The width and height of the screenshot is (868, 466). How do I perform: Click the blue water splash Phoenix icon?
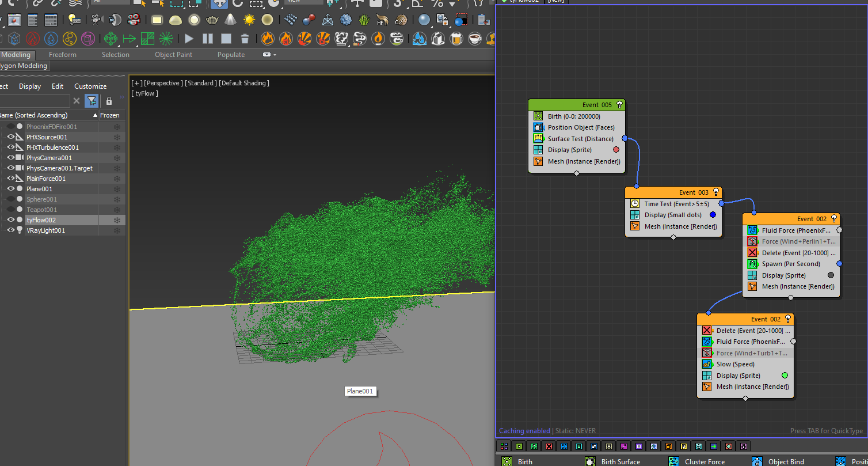(x=420, y=39)
